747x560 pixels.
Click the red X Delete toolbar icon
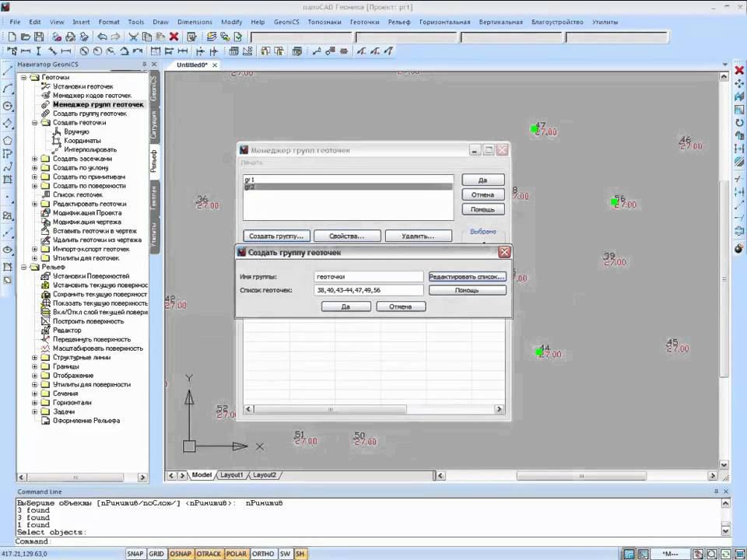[x=174, y=37]
